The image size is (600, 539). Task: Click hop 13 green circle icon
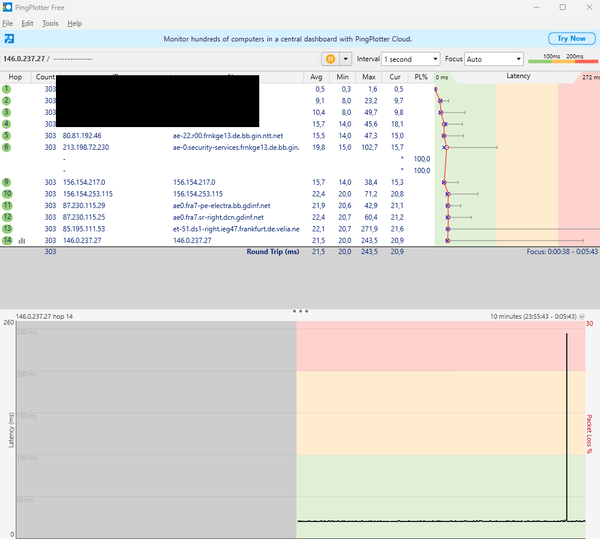coord(7,229)
